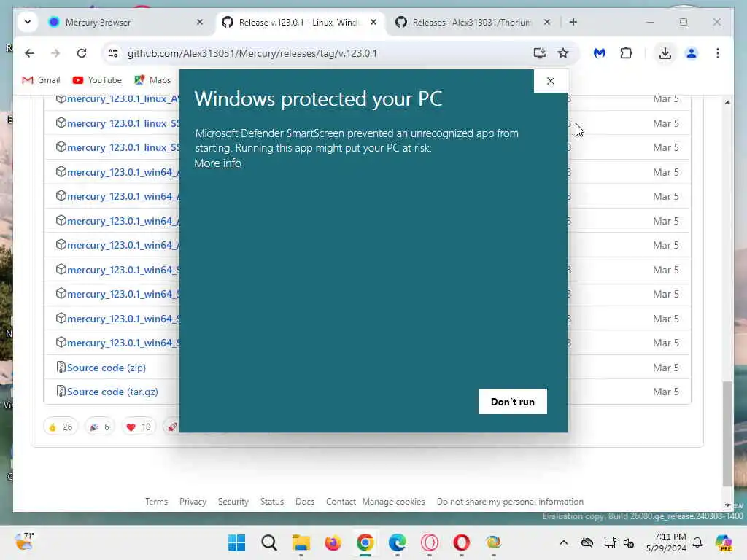Switch to the Release v.123.0.1 tab
The width and height of the screenshot is (747, 560).
[299, 23]
